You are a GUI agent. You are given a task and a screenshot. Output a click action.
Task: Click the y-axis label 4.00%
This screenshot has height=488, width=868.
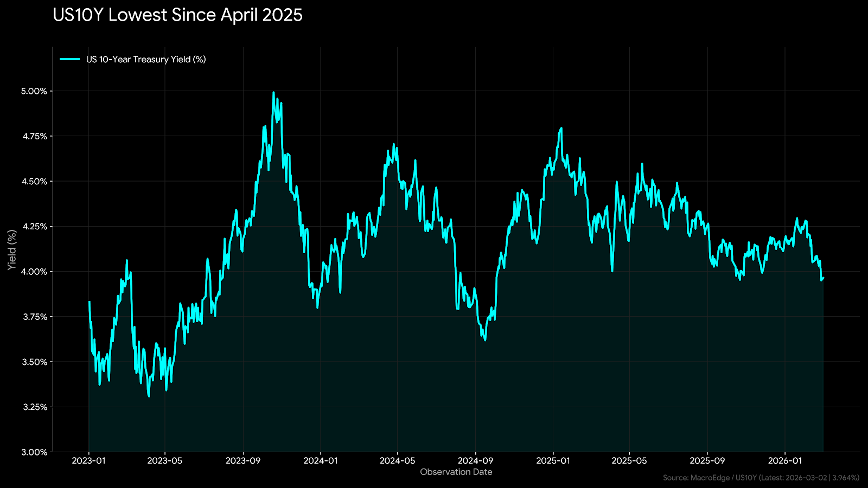[x=34, y=271]
